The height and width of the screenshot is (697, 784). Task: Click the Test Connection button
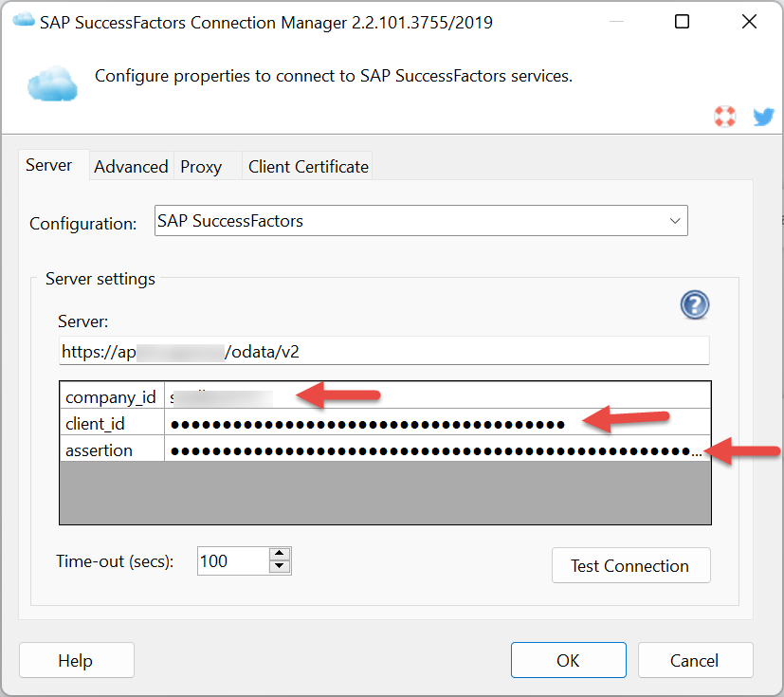631,565
